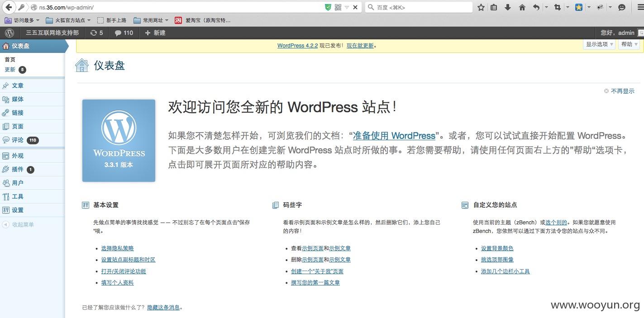Screen dimensions: 644x318
Task: Expand the 显示选项 screen options dropdown
Action: click(600, 44)
